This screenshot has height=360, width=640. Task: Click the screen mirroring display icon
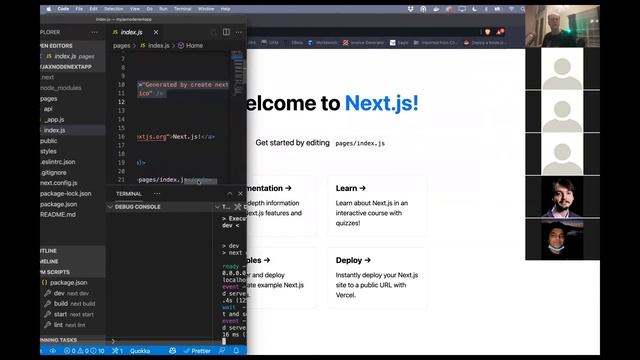(462, 9)
